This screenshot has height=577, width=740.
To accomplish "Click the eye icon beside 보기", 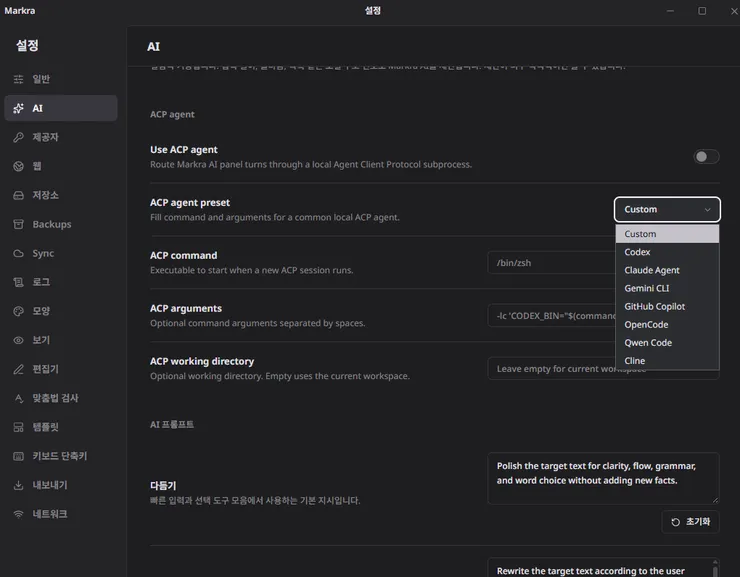I will pos(18,340).
